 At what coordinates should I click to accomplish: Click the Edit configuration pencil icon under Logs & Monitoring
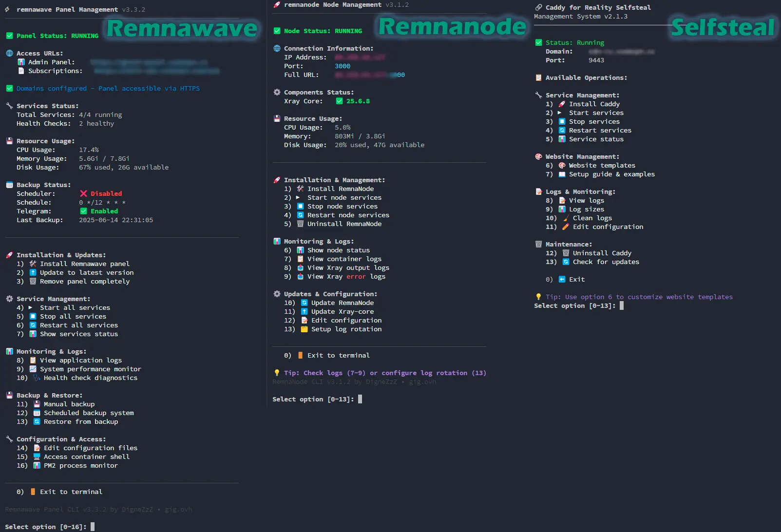[x=566, y=227]
